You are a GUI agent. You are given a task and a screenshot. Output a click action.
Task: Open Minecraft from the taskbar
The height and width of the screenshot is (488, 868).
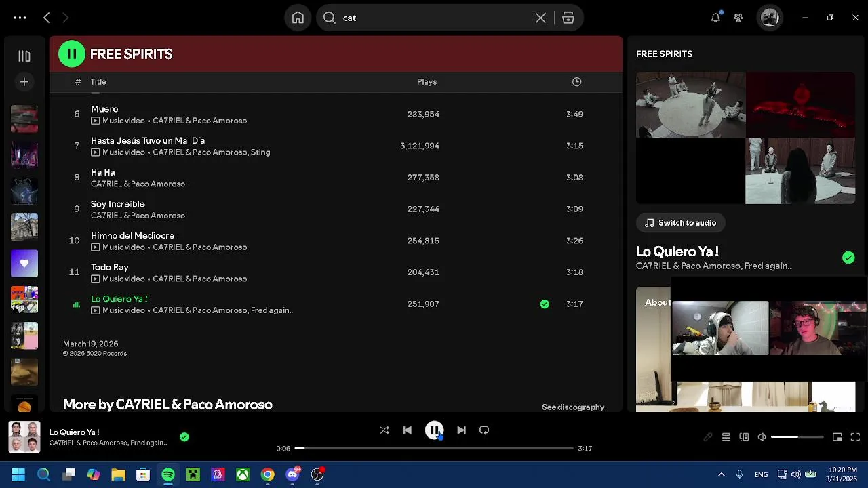coord(193,474)
